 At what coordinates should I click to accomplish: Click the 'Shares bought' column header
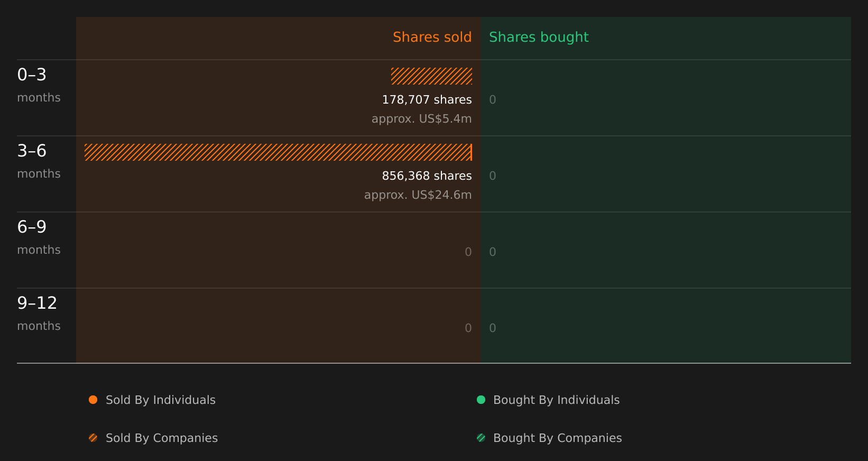click(x=539, y=38)
